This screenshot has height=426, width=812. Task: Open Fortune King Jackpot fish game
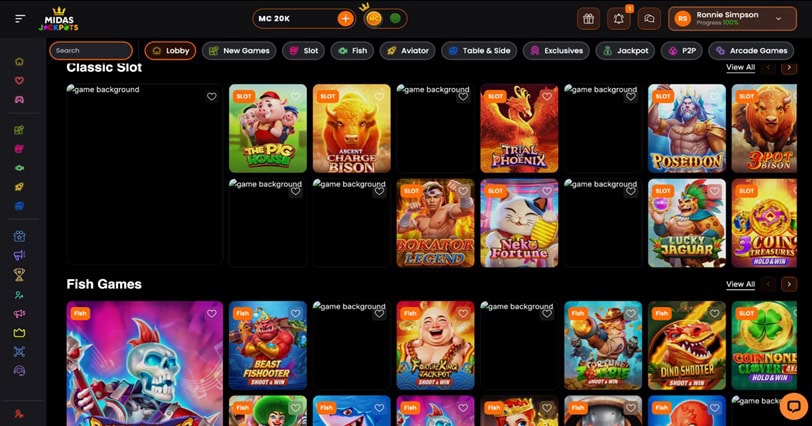(x=436, y=345)
